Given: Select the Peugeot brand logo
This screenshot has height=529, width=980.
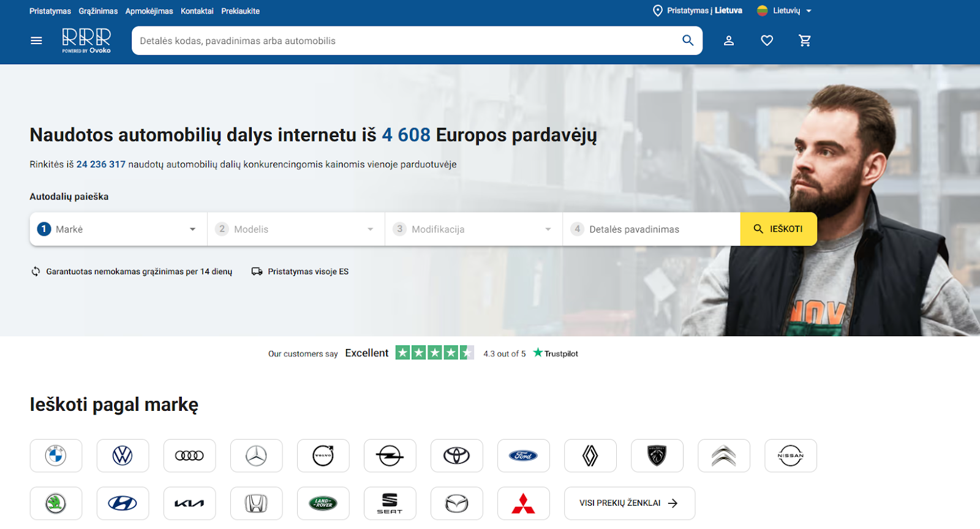Looking at the screenshot, I should (657, 456).
